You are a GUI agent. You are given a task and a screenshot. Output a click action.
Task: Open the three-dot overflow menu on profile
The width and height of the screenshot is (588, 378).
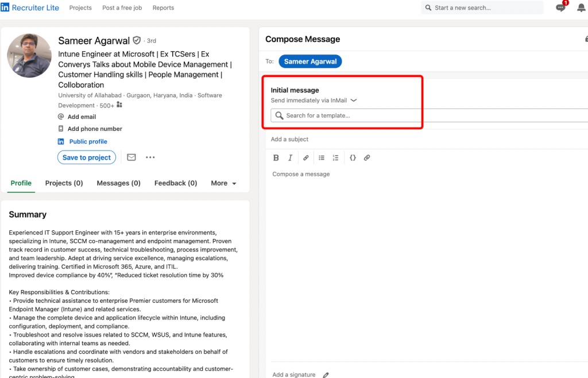(150, 157)
